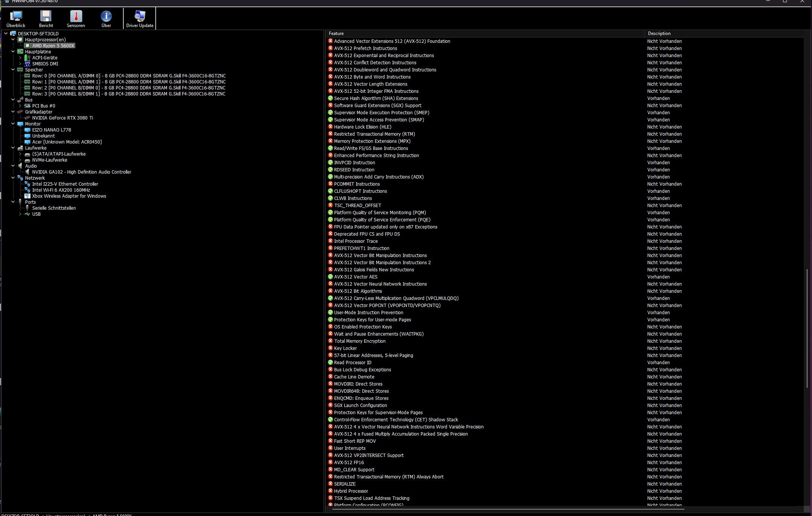Click the Feature column header
812x516 pixels.
tap(485, 33)
